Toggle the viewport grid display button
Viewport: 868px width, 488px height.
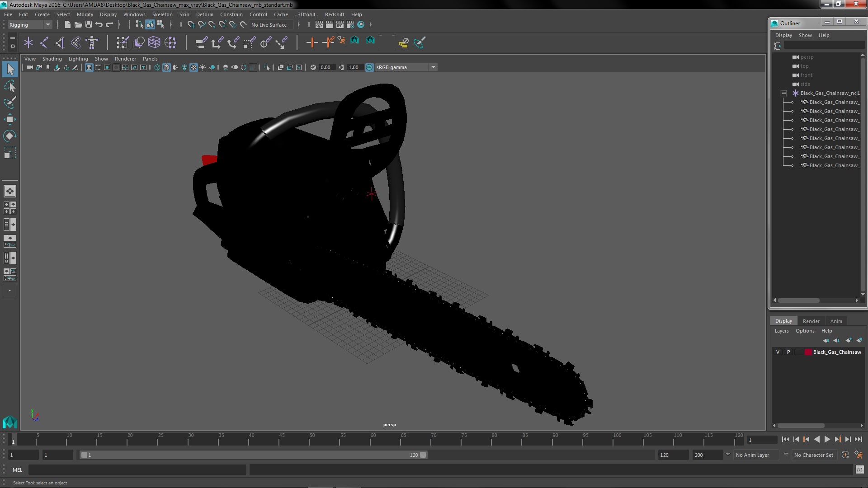(89, 67)
